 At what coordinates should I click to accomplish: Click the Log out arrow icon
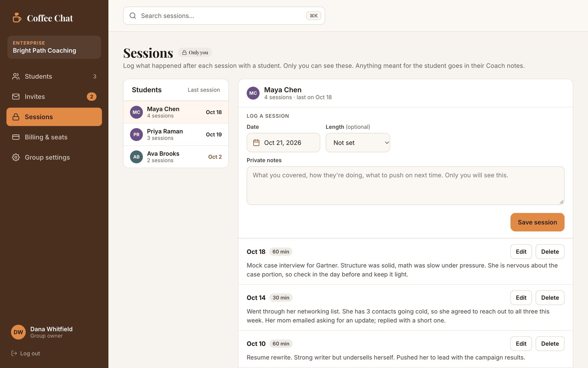pyautogui.click(x=14, y=353)
